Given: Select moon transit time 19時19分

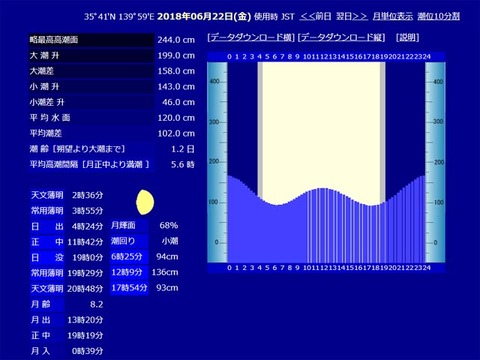Looking at the screenshot, I should point(85,336).
